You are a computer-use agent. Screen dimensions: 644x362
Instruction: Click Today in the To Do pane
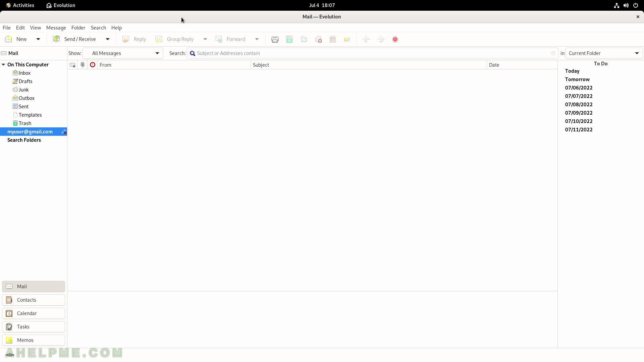(572, 71)
